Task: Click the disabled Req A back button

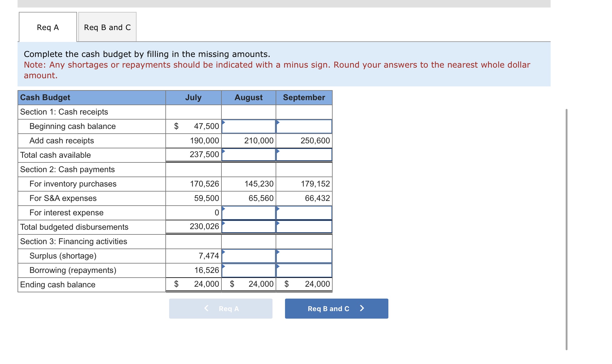Action: [x=220, y=309]
